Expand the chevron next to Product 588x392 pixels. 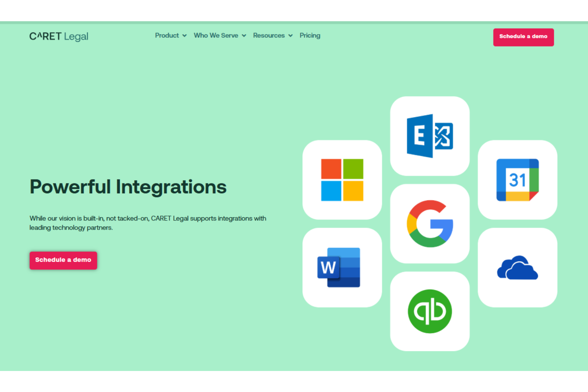coord(184,36)
